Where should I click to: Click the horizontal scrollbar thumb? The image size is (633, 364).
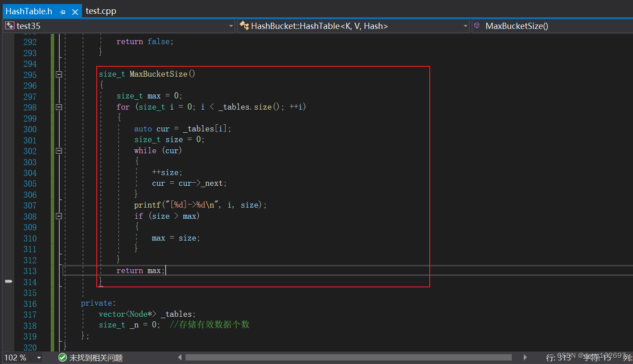(349, 357)
